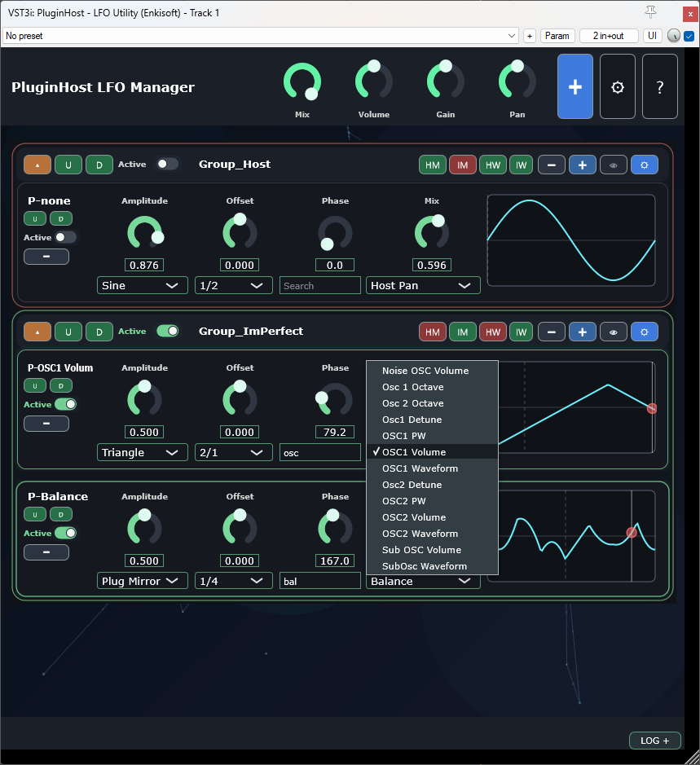Click blue plus button in Group_Host header

(583, 165)
